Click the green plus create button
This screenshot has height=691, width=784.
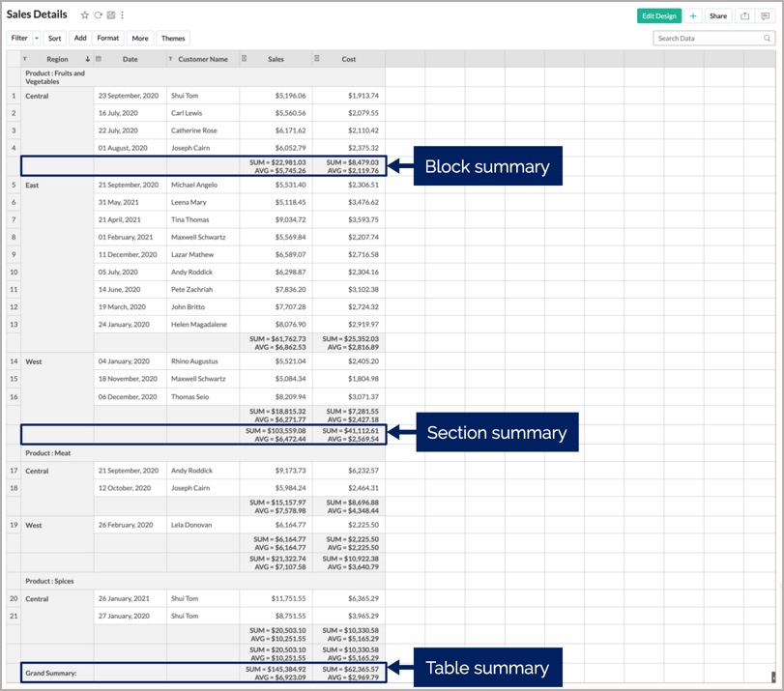[693, 16]
